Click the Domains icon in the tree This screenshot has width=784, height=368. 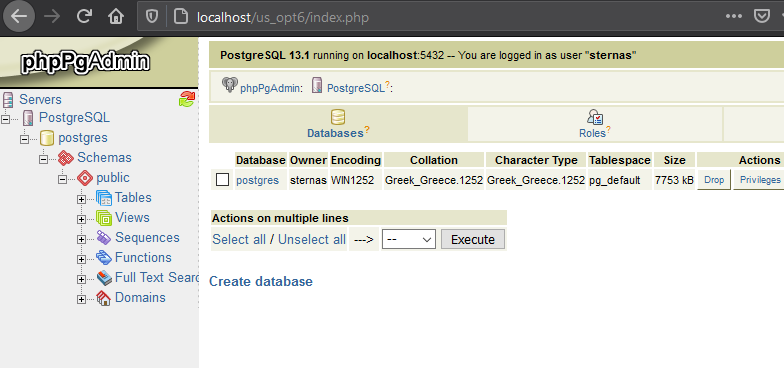click(104, 298)
